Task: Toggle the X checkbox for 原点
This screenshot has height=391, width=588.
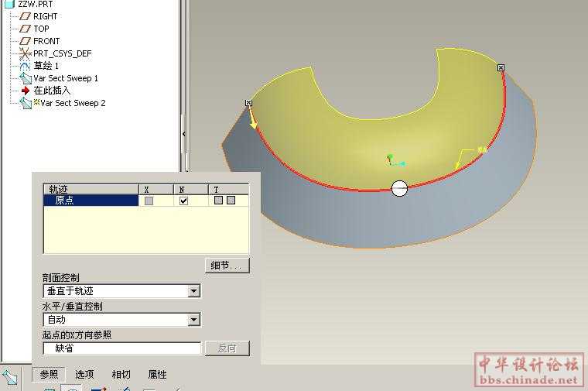Action: click(x=149, y=201)
